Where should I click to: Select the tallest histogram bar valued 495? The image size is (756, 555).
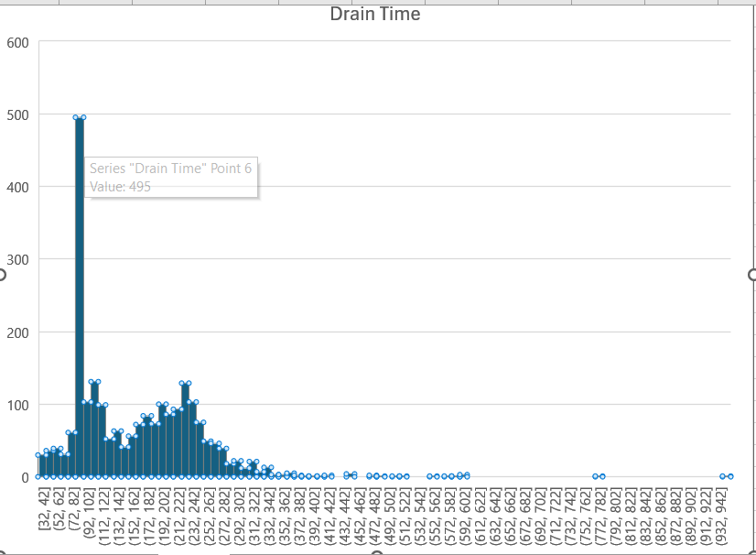80,297
